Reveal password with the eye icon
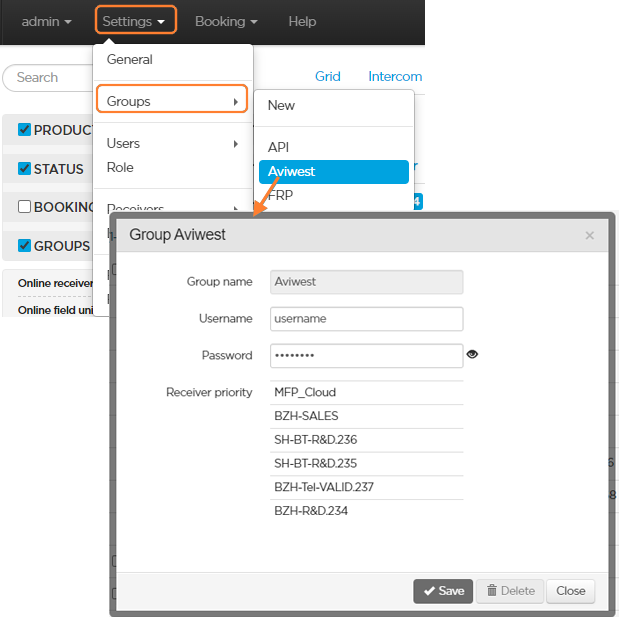This screenshot has height=617, width=625. tap(473, 354)
